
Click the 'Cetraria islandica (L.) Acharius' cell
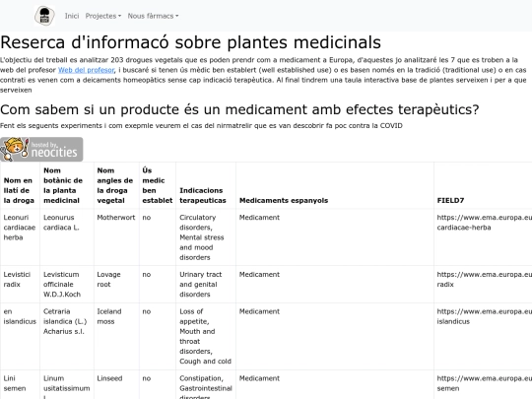(x=67, y=336)
